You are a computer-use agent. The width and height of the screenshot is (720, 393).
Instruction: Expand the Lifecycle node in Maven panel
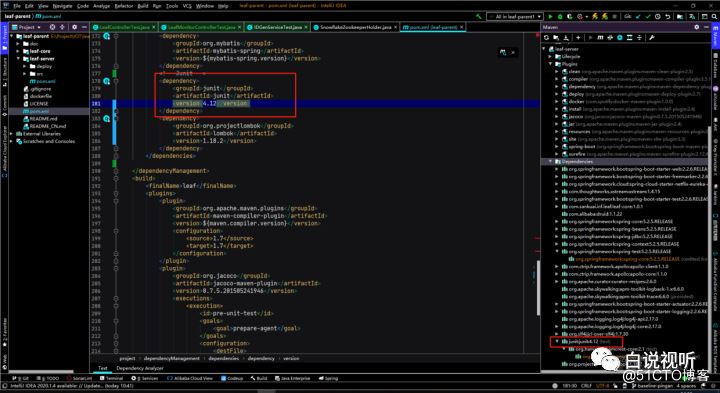pyautogui.click(x=551, y=56)
